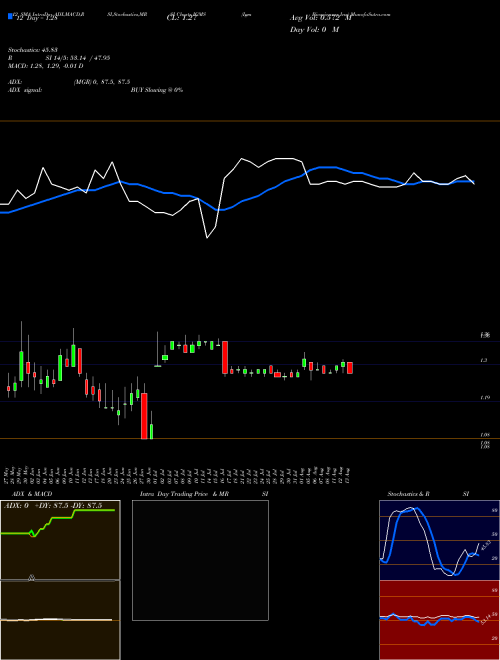Click the 'Day Vol: 0 M' text

coord(314,30)
